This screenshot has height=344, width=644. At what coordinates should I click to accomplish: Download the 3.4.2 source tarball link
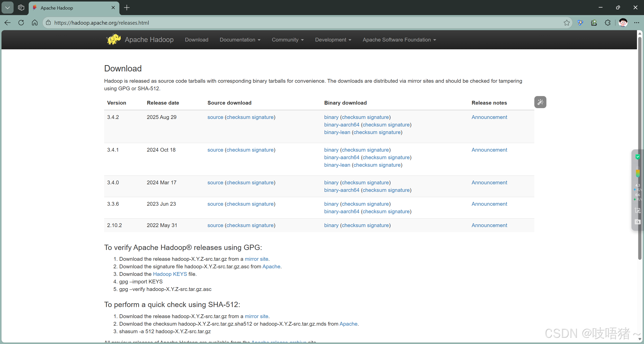[215, 117]
